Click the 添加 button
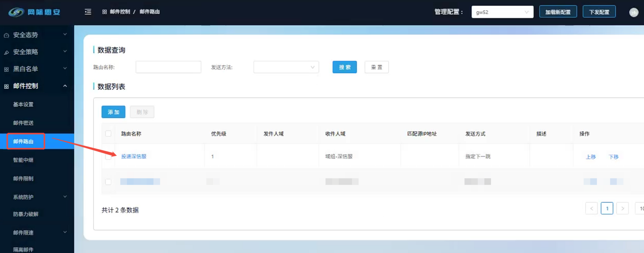644x253 pixels. 113,112
